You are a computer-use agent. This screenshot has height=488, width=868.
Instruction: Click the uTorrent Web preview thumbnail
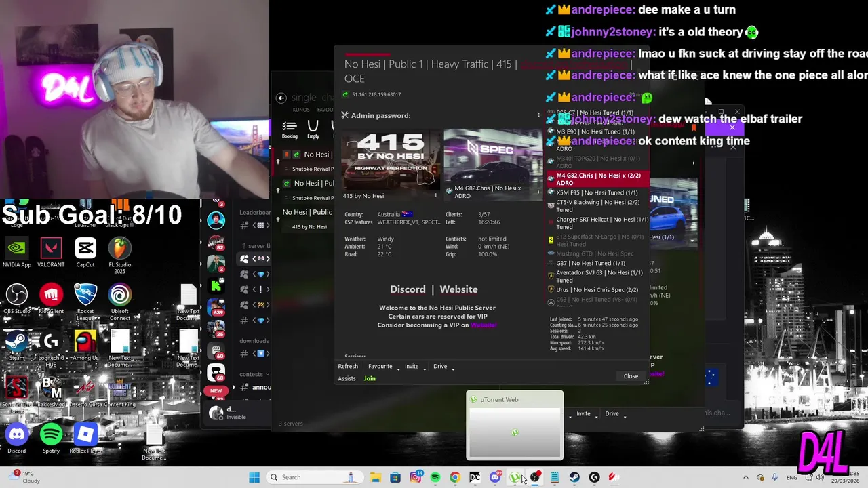point(515,432)
